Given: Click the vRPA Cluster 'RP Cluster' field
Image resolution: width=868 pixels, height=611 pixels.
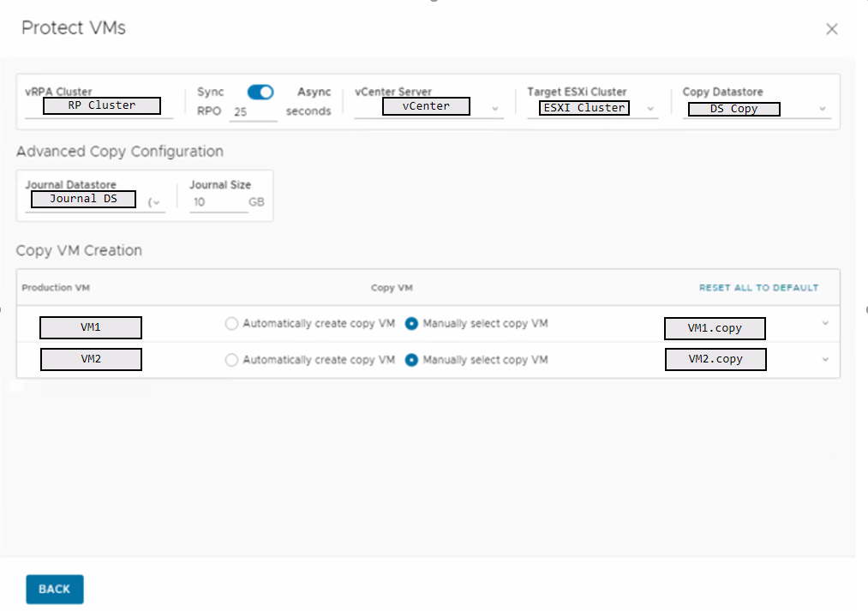Looking at the screenshot, I should coord(100,105).
